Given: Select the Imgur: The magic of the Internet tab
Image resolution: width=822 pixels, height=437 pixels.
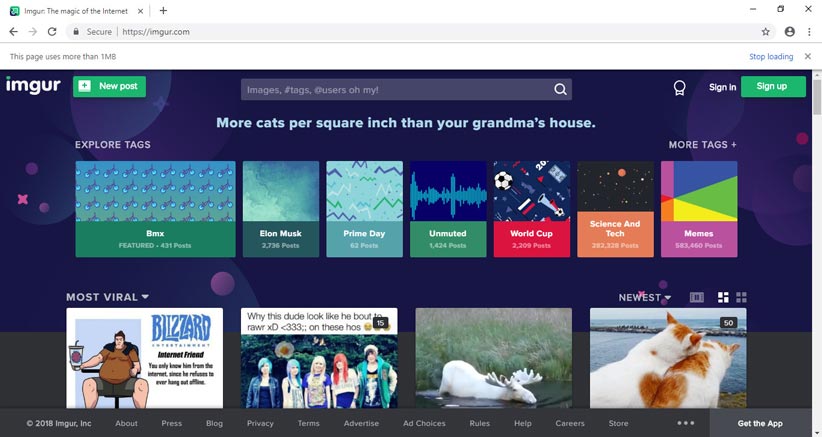Looking at the screenshot, I should point(77,11).
